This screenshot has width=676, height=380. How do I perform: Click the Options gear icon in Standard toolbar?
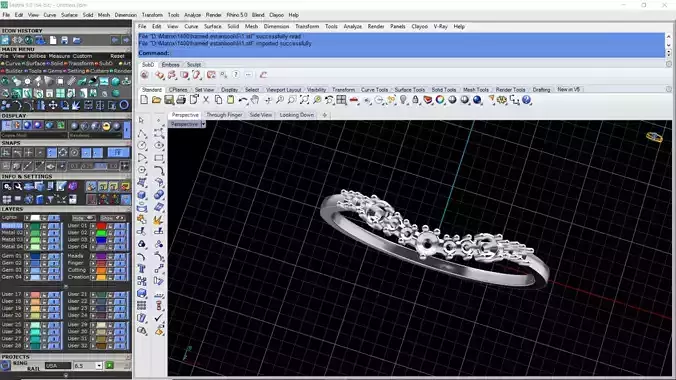tap(502, 100)
